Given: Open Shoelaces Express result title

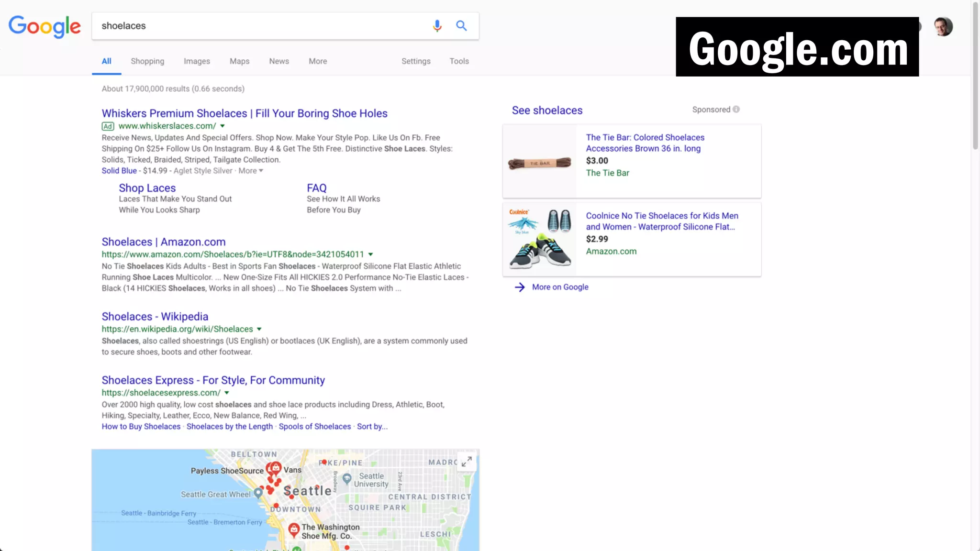Looking at the screenshot, I should (213, 380).
